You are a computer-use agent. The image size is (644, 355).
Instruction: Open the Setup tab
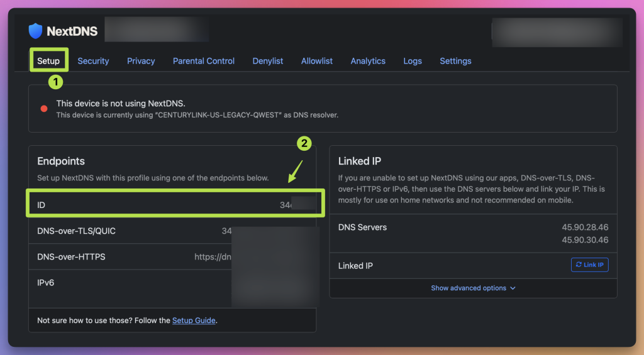[48, 61]
